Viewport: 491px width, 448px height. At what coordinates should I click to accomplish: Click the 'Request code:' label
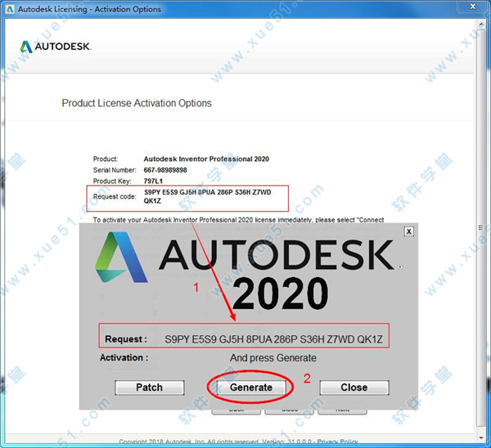point(115,196)
